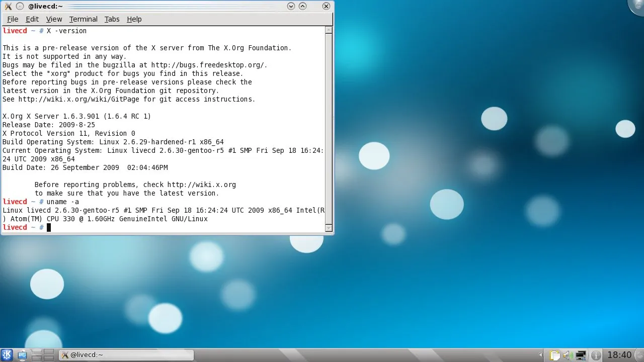Open the Help menu
Viewport: 644px width, 362px height.
pyautogui.click(x=134, y=19)
